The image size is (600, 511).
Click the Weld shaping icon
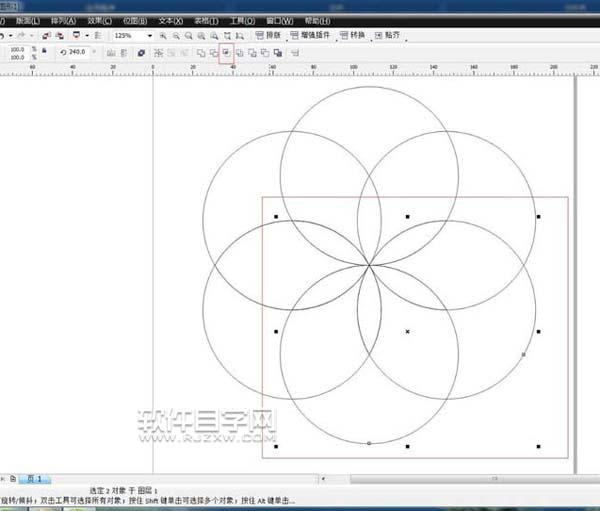click(x=201, y=52)
